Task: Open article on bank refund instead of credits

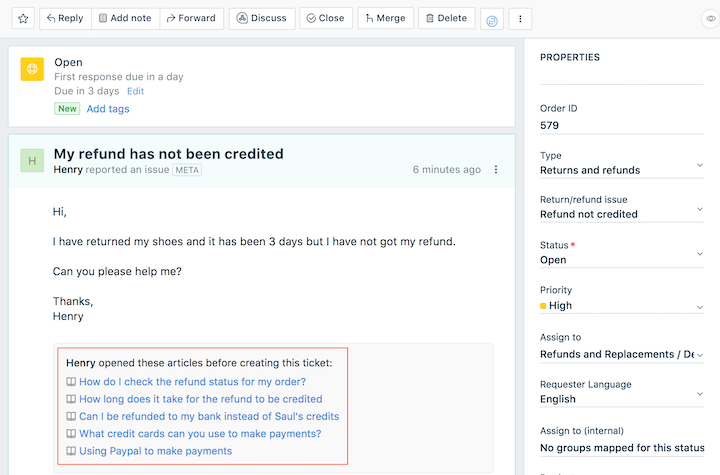Action: click(209, 416)
